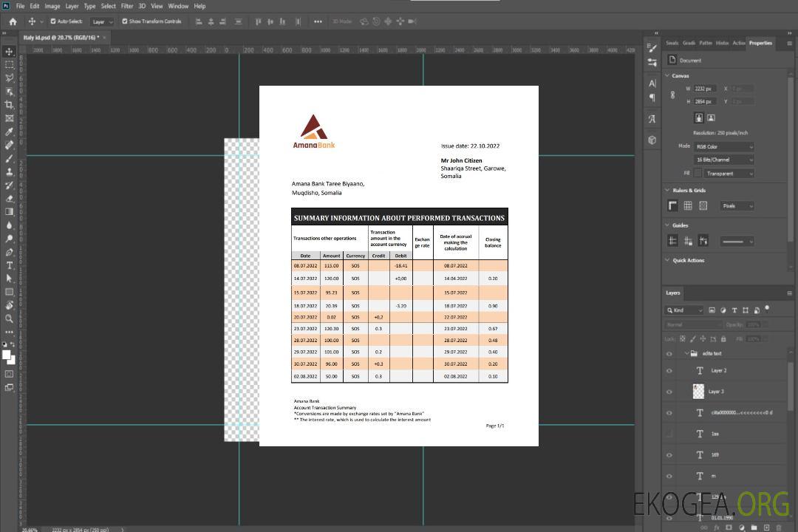Screen dimensions: 798x532
Task: Select the Layer 3 thumbnail
Action: pyautogui.click(x=698, y=391)
